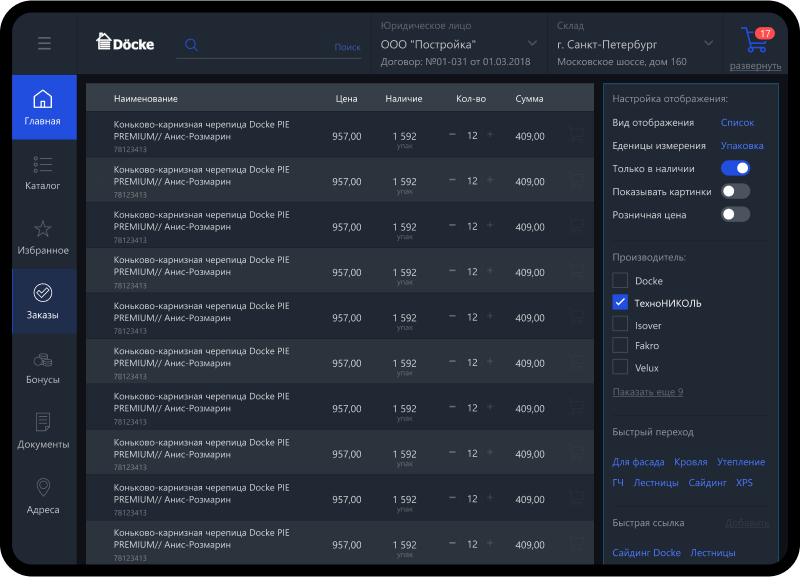Click the magnifier search icon
This screenshot has height=577, width=800.
(191, 45)
